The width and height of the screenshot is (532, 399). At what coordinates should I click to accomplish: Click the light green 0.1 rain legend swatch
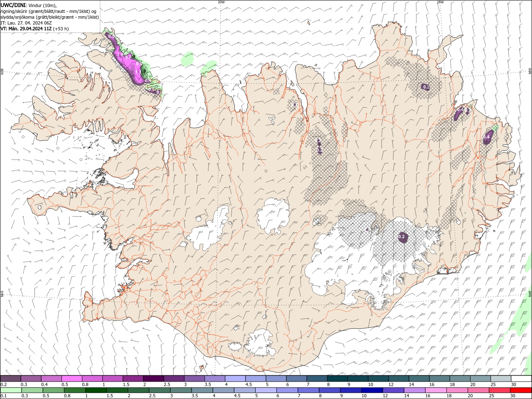click(x=11, y=390)
